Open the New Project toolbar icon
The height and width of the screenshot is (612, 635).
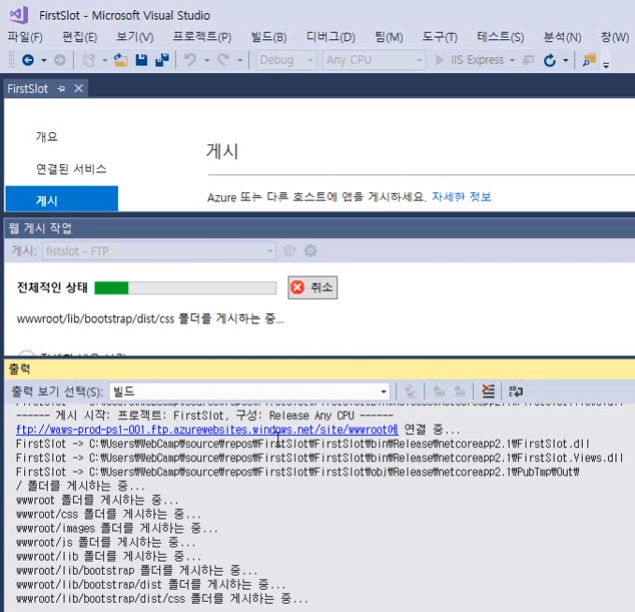(88, 60)
